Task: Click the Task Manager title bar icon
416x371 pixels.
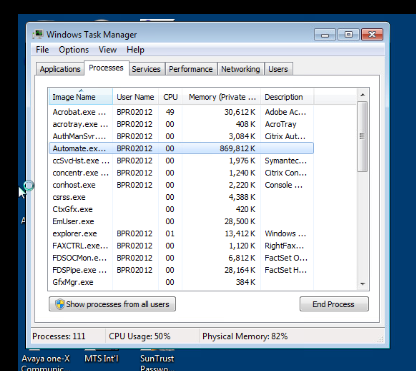Action: (38, 34)
